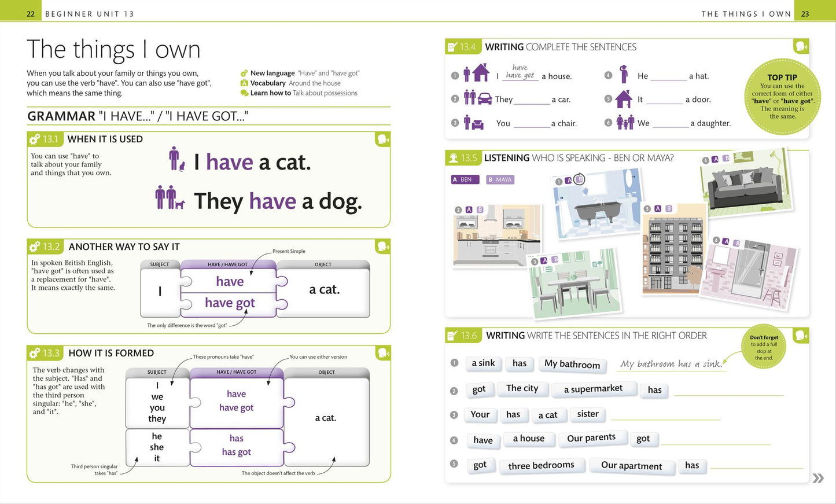Play the audio for section 13.2
836x504 pixels.
pyautogui.click(x=382, y=247)
